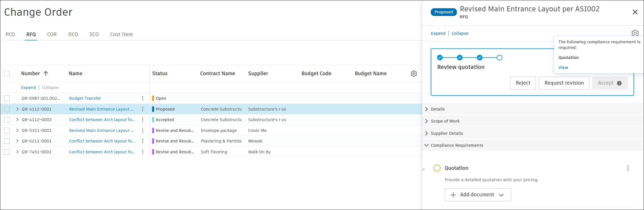The width and height of the screenshot is (644, 210).
Task: Toggle the select-all checkbox in table header
Action: 7,74
